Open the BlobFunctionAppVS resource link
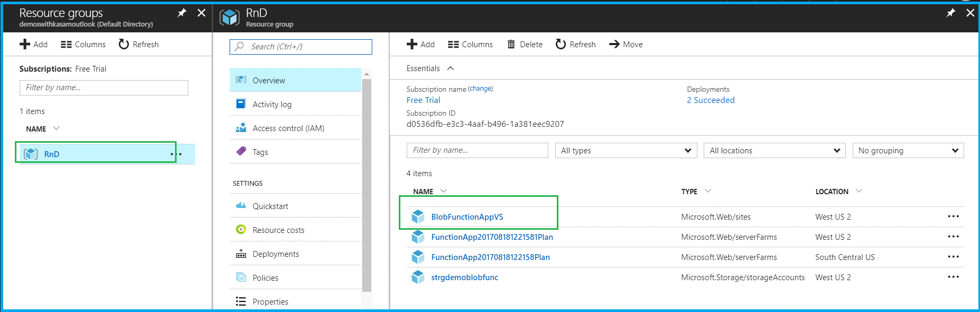 (x=467, y=216)
